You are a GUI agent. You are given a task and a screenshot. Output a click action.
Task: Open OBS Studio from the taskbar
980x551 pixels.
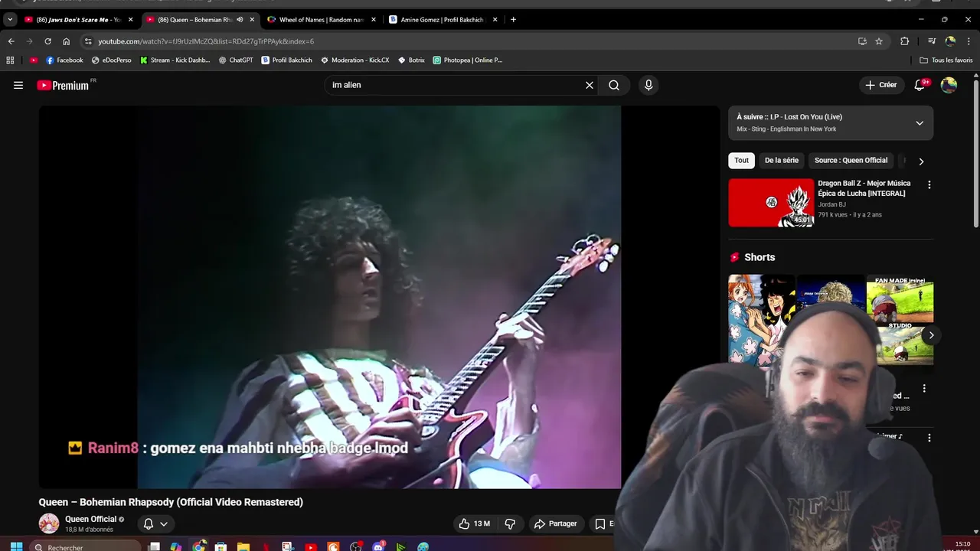click(356, 546)
